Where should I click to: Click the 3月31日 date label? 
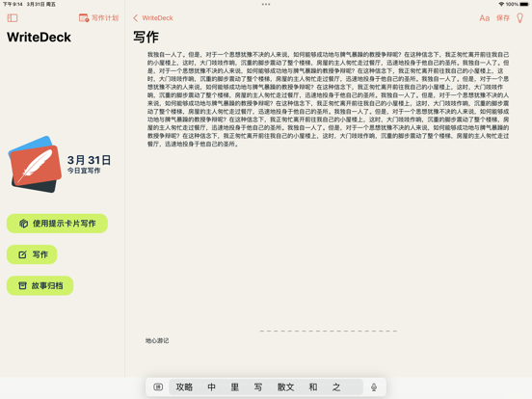tap(89, 160)
